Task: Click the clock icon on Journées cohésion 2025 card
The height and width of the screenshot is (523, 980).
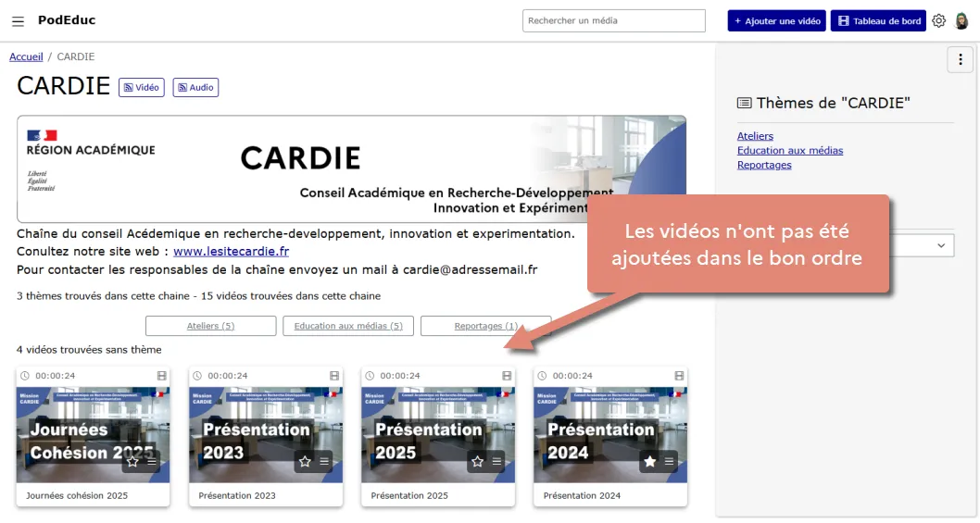Action: pos(25,376)
